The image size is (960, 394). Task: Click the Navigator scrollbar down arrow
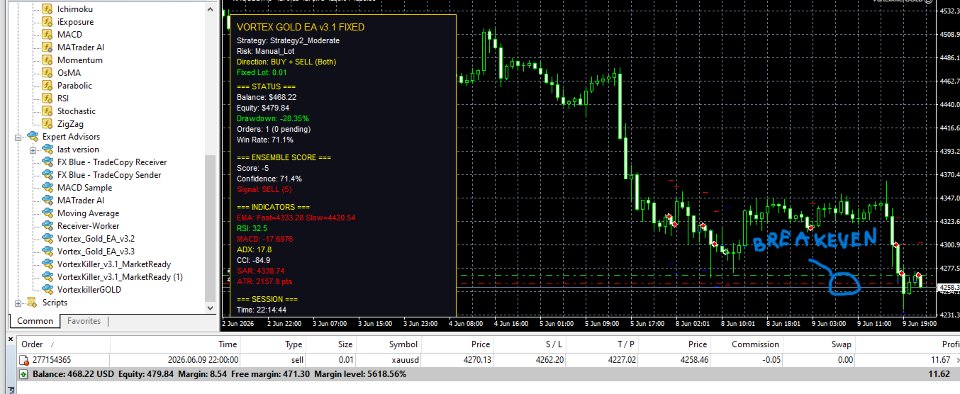coord(211,308)
